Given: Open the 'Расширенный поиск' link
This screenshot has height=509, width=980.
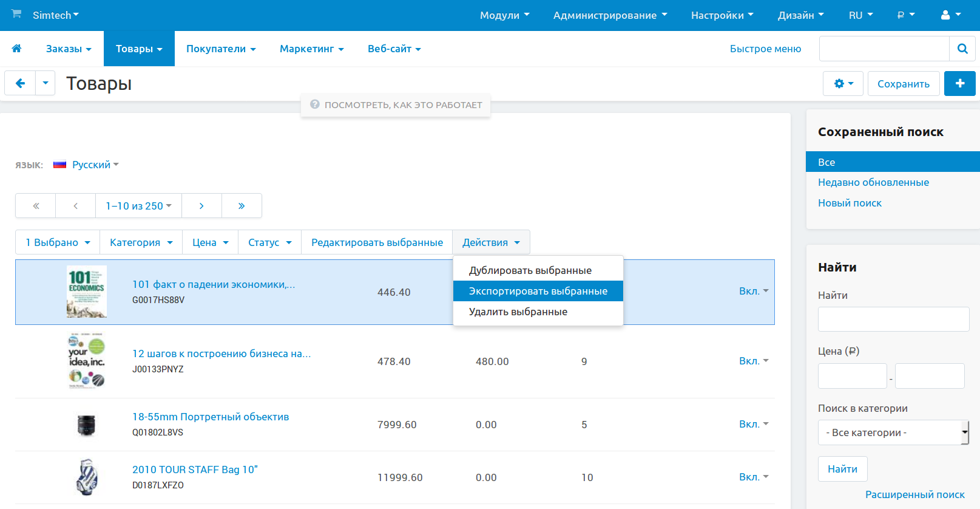Looking at the screenshot, I should point(914,494).
